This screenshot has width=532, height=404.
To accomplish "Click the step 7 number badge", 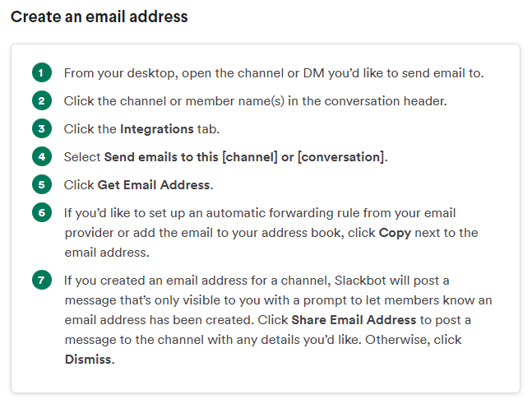I will pos(42,280).
